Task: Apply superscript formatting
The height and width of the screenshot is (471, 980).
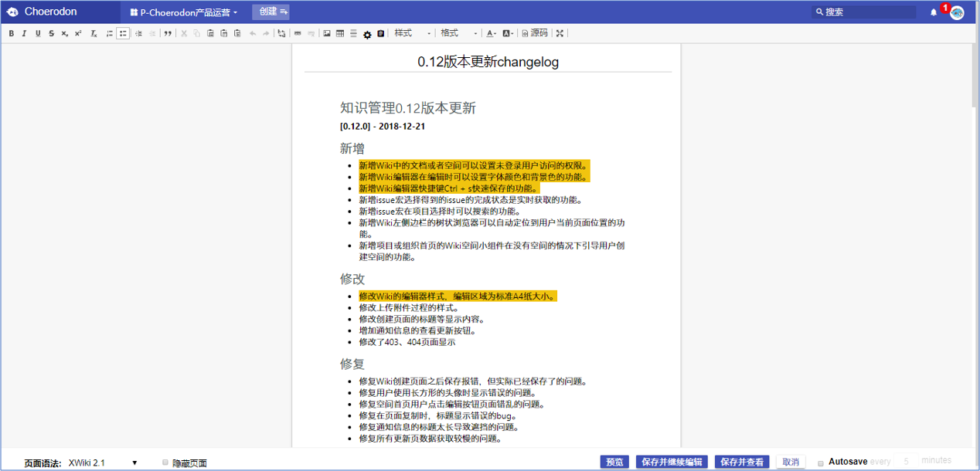Action: click(78, 33)
